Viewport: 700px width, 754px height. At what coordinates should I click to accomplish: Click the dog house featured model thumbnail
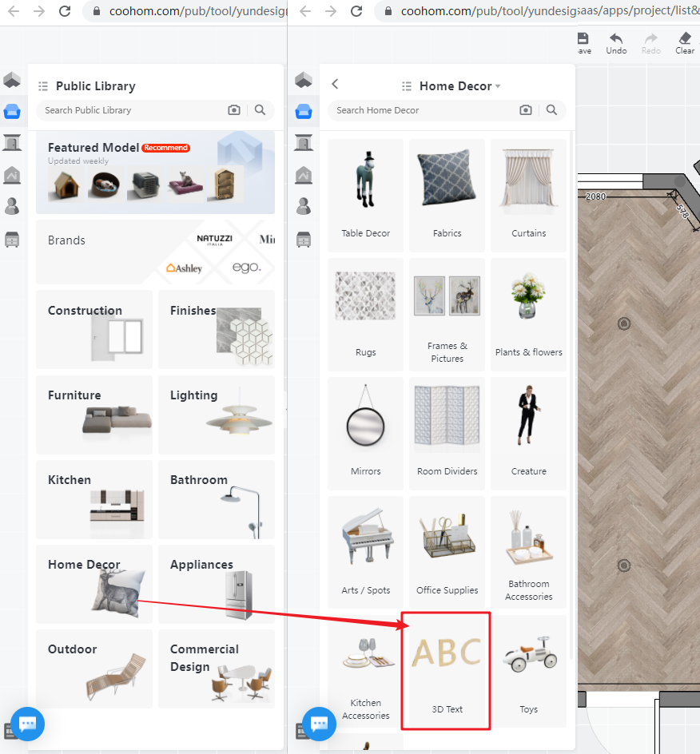(x=66, y=185)
